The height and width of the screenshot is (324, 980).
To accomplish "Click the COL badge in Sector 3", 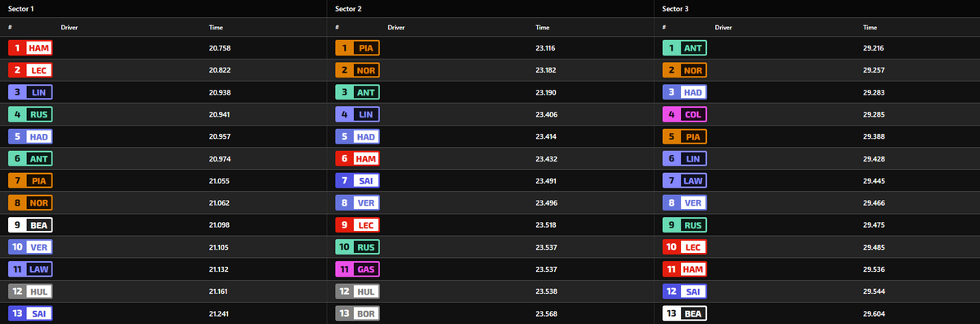I will [x=684, y=114].
